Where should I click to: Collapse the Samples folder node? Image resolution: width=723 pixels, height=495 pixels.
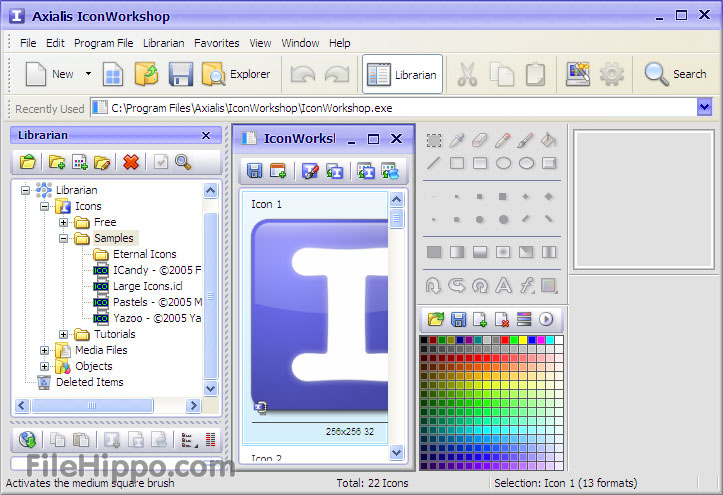tap(64, 238)
